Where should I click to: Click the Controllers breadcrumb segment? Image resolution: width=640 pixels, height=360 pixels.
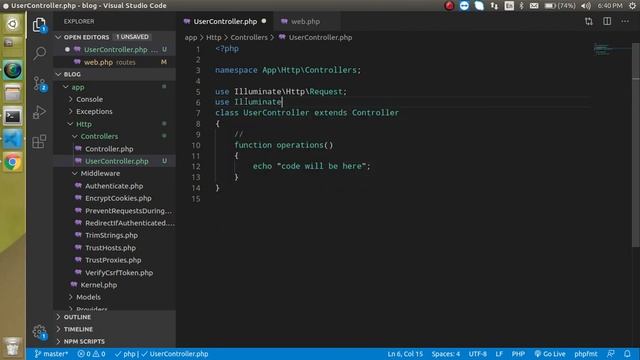pyautogui.click(x=249, y=38)
